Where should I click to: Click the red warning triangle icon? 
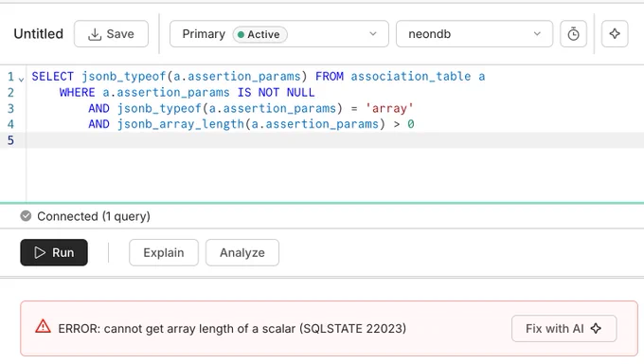(43, 327)
